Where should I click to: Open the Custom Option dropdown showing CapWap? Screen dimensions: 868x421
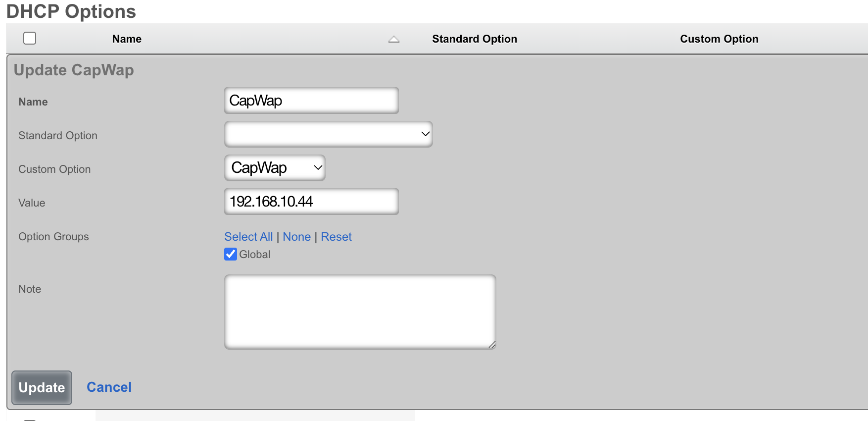pos(274,168)
